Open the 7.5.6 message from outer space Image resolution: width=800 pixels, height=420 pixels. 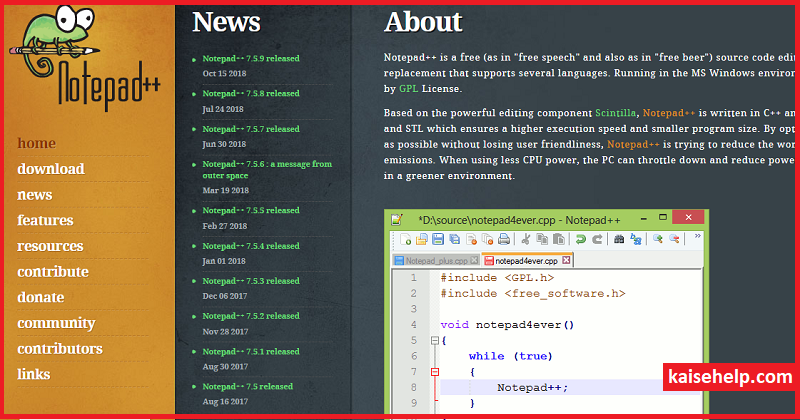[x=267, y=169]
